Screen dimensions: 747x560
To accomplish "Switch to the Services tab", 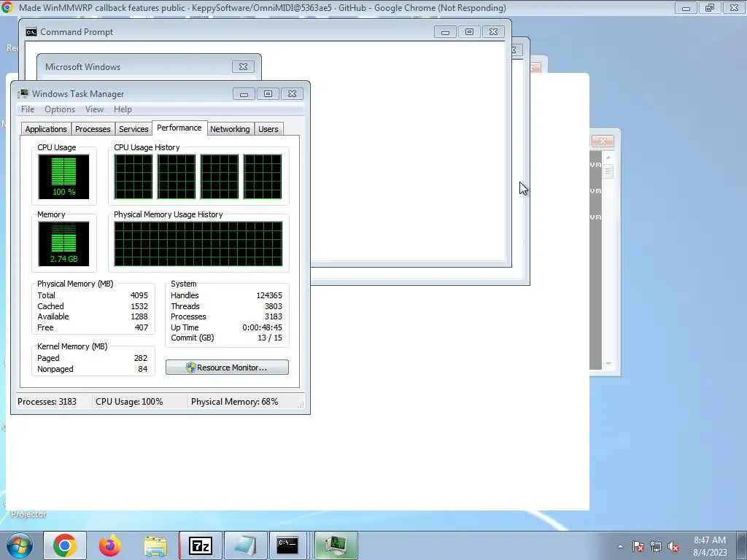I will coord(133,129).
